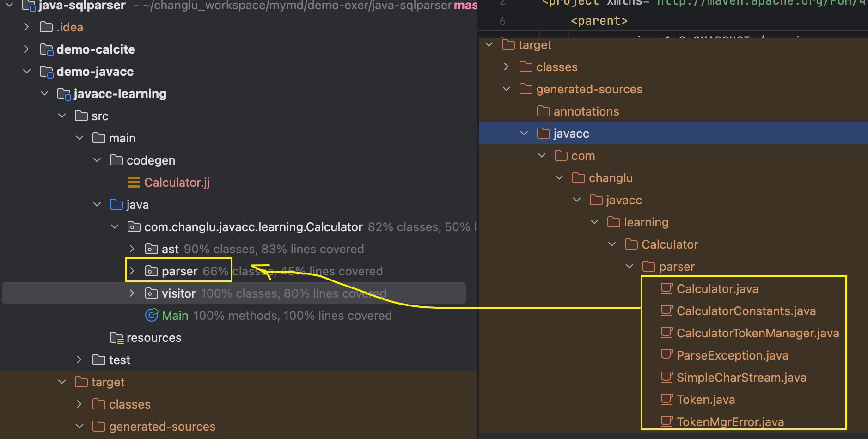Expand the demo-calcite module chevron

pyautogui.click(x=27, y=49)
